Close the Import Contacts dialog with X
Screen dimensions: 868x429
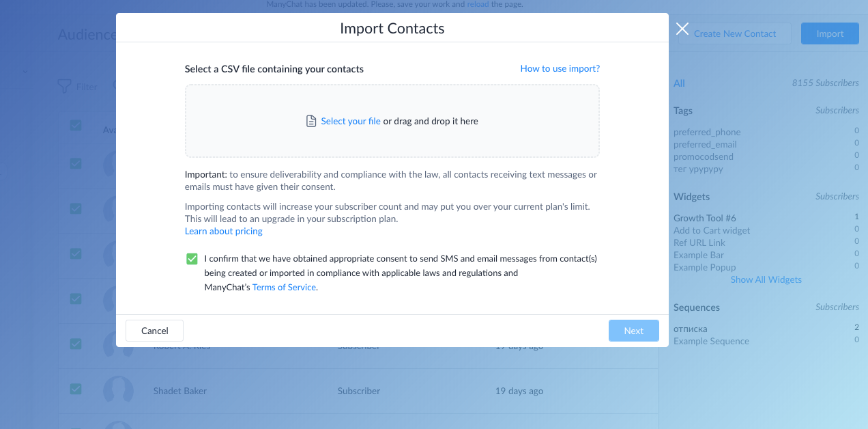tap(682, 29)
